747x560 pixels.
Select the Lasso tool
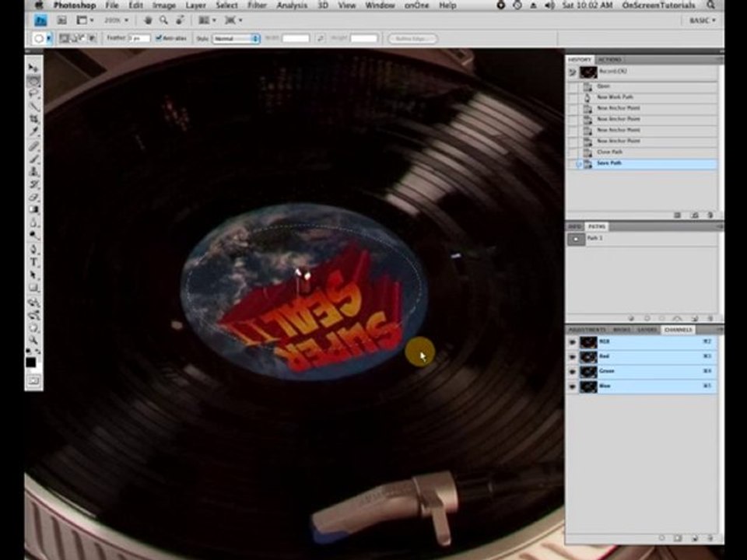[x=33, y=94]
